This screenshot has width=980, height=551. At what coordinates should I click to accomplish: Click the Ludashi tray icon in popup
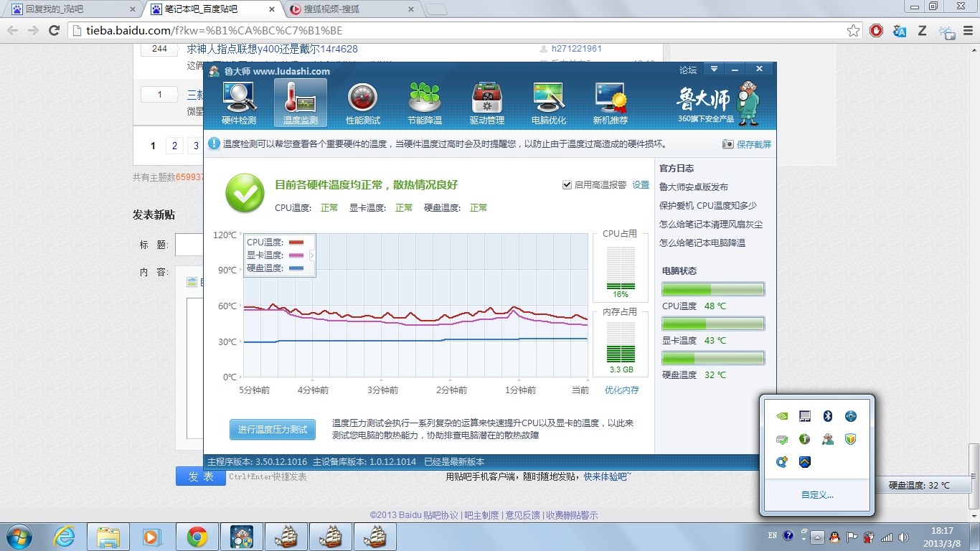(x=828, y=439)
